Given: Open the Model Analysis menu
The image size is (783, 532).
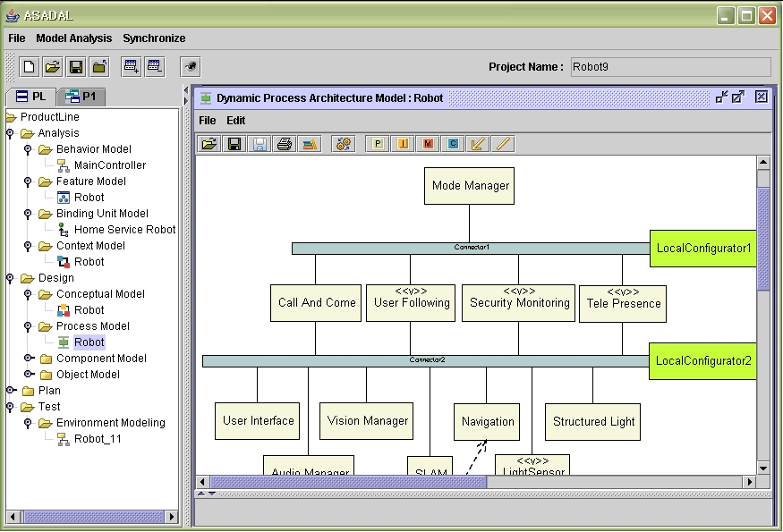Looking at the screenshot, I should tap(74, 38).
